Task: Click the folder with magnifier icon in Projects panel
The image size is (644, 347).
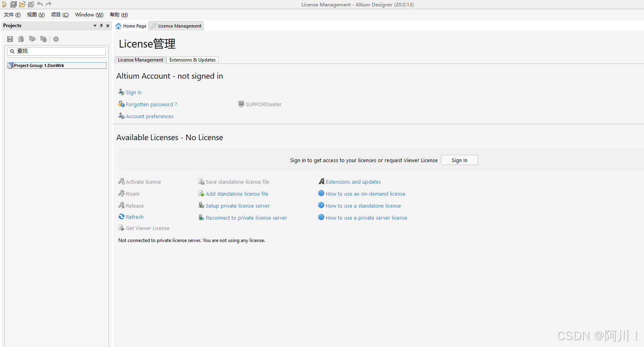Action: tap(32, 39)
